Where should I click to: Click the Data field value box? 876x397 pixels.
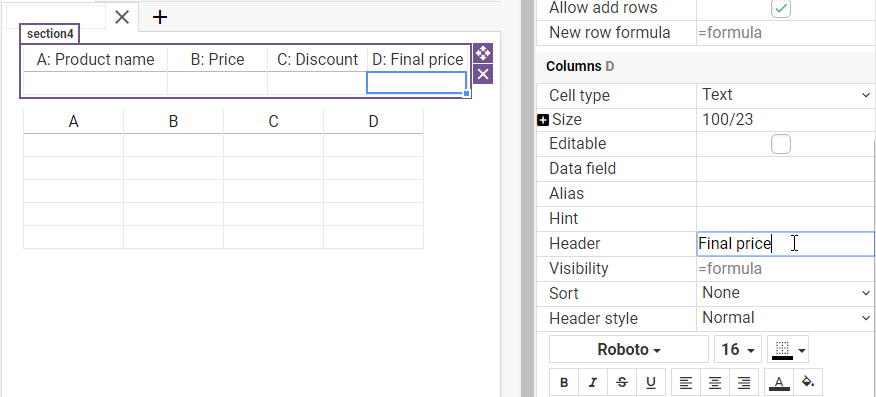[x=785, y=169]
